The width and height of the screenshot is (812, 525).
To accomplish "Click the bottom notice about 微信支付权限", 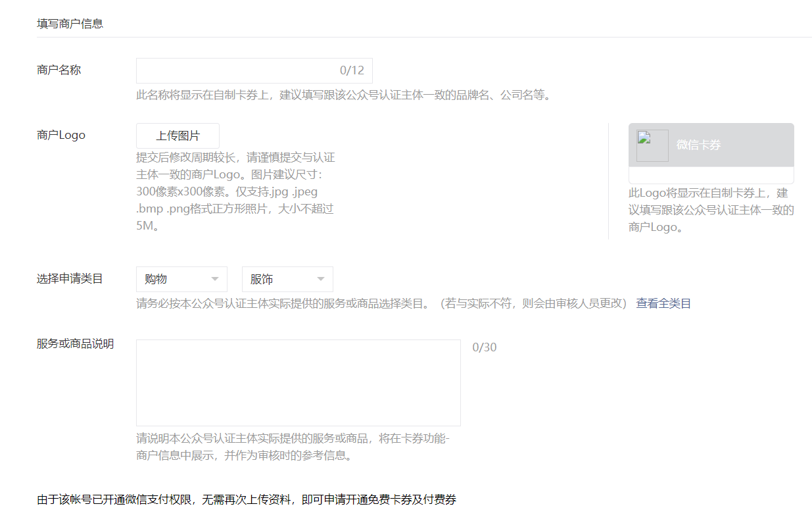I will pos(246,499).
